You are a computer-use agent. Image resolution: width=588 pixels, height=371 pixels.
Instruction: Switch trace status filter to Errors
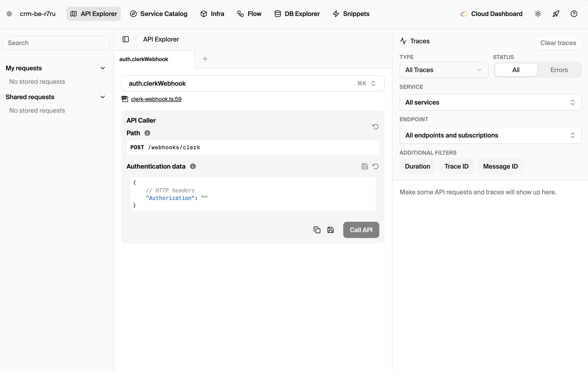[x=559, y=70]
